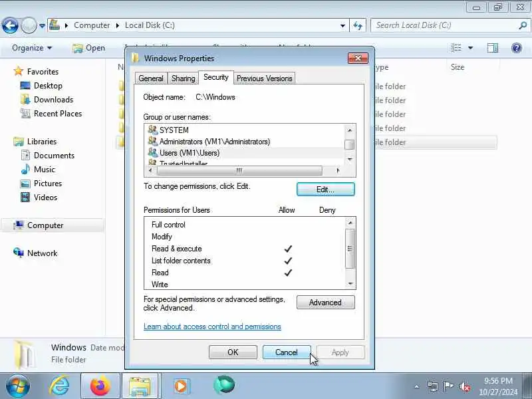Open the Organize menu
532x399 pixels.
pos(31,48)
